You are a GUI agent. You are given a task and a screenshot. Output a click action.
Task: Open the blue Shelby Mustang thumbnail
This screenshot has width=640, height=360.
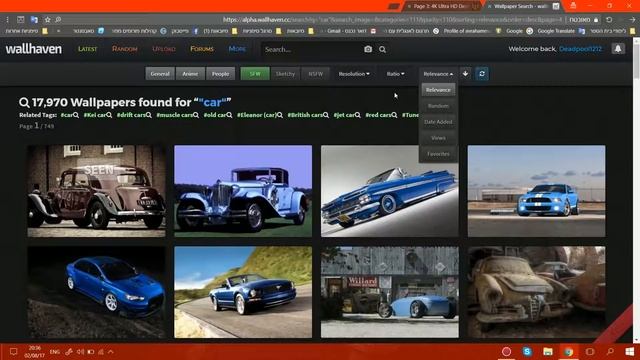(x=536, y=191)
